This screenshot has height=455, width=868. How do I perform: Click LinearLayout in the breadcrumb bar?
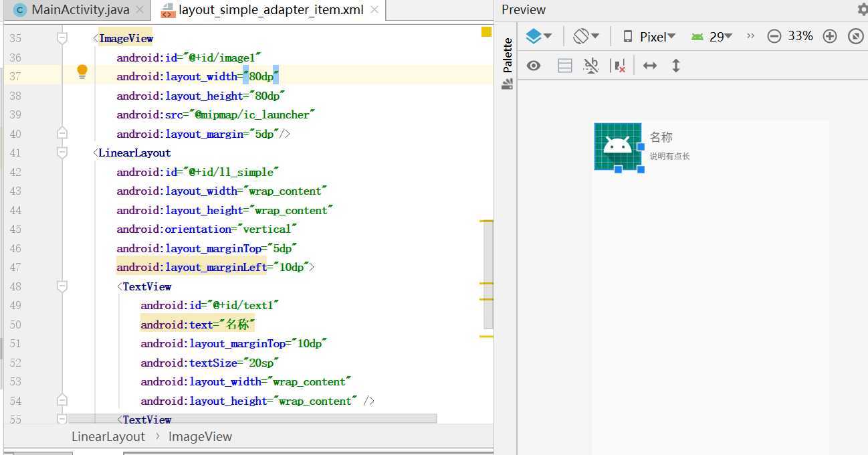pos(108,436)
